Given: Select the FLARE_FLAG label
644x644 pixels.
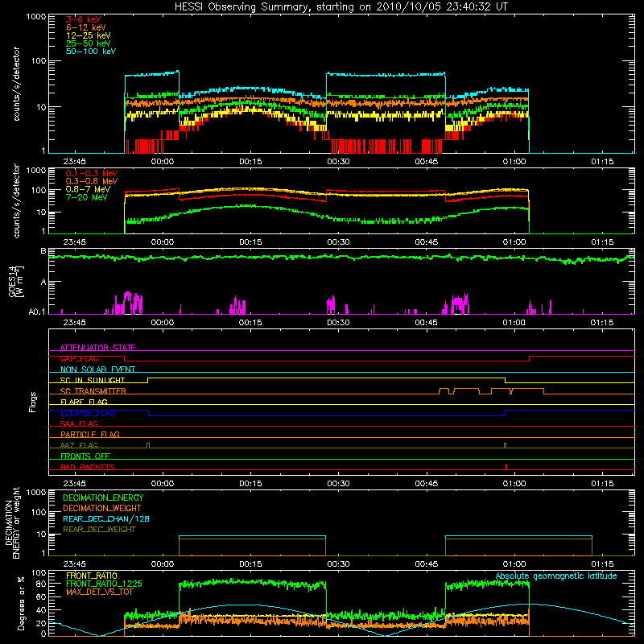Looking at the screenshot, I should click(84, 402).
